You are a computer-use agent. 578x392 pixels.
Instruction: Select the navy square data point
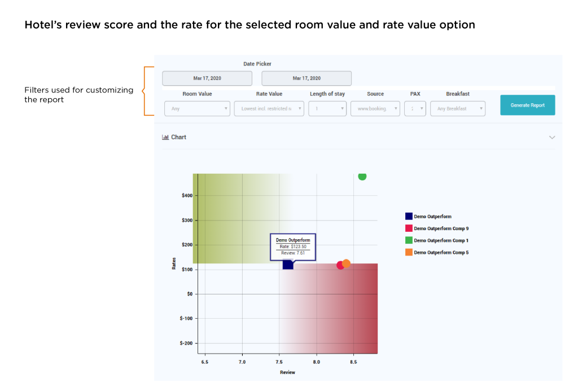pyautogui.click(x=288, y=264)
